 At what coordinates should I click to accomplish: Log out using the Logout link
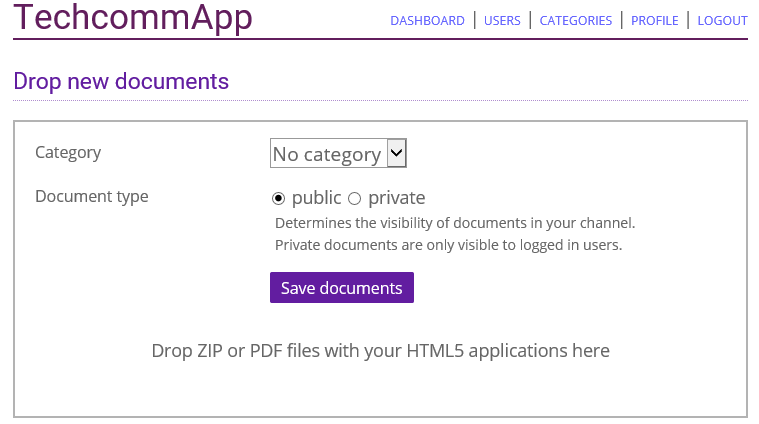(x=722, y=21)
